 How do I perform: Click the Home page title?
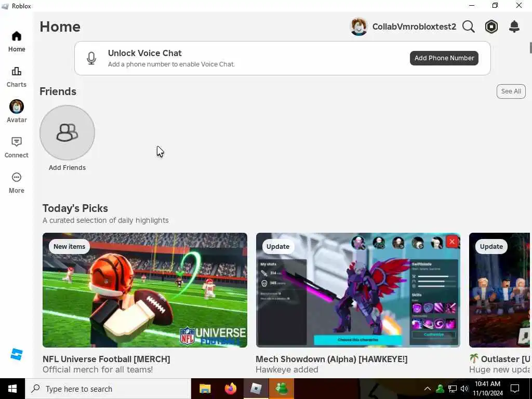click(60, 26)
